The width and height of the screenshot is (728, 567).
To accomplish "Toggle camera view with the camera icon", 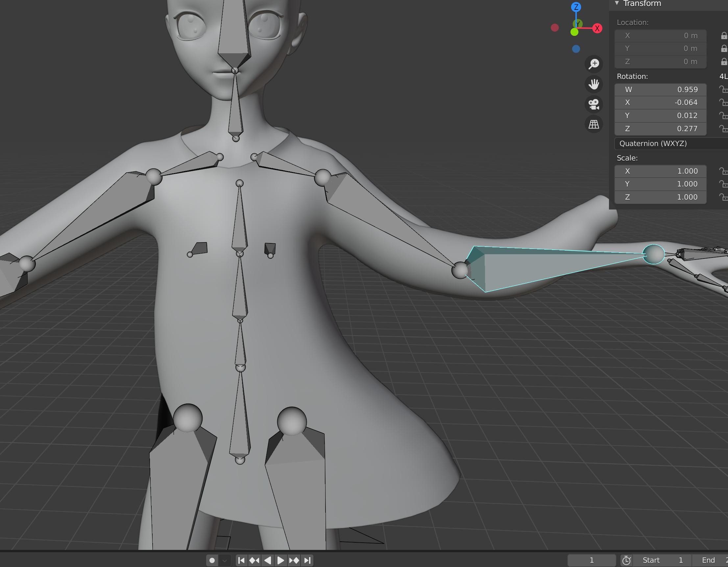I will [x=594, y=104].
